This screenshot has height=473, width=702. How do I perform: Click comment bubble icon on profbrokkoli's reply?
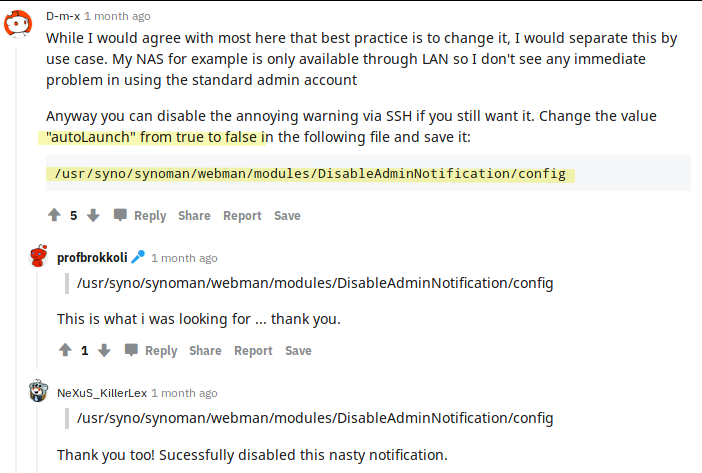point(131,350)
